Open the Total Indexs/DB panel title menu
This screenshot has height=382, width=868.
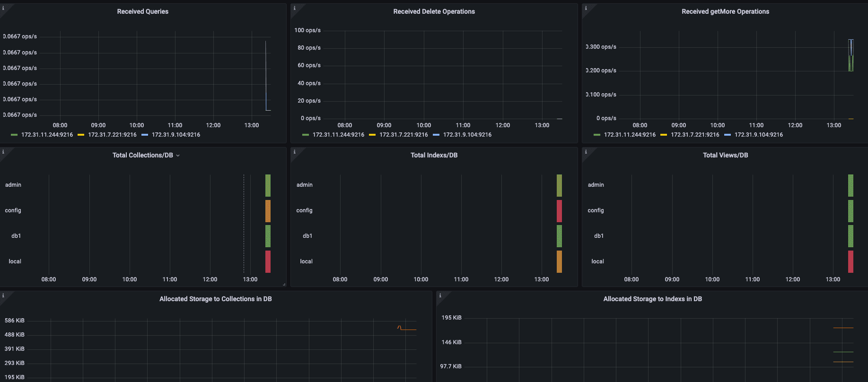pos(434,155)
